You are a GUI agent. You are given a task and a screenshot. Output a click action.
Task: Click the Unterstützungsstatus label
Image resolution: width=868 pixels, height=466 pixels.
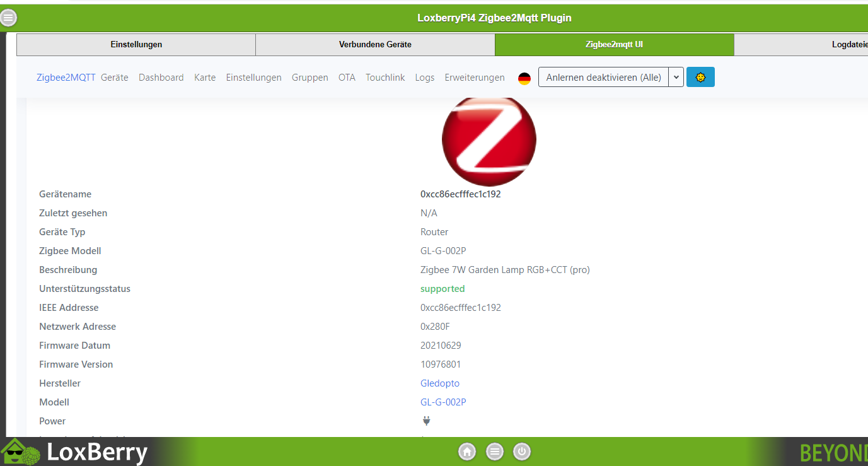[x=84, y=289]
